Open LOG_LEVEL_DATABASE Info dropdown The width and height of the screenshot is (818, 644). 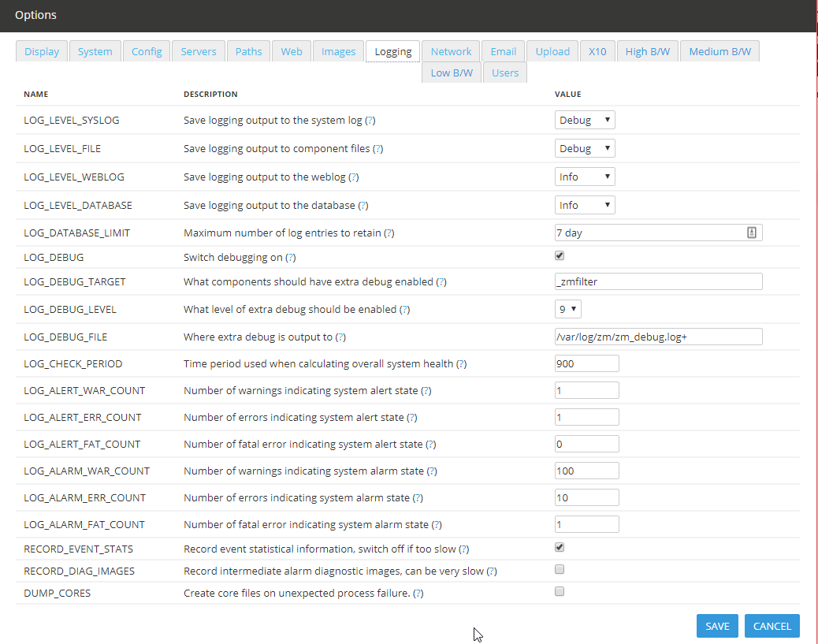coord(584,205)
